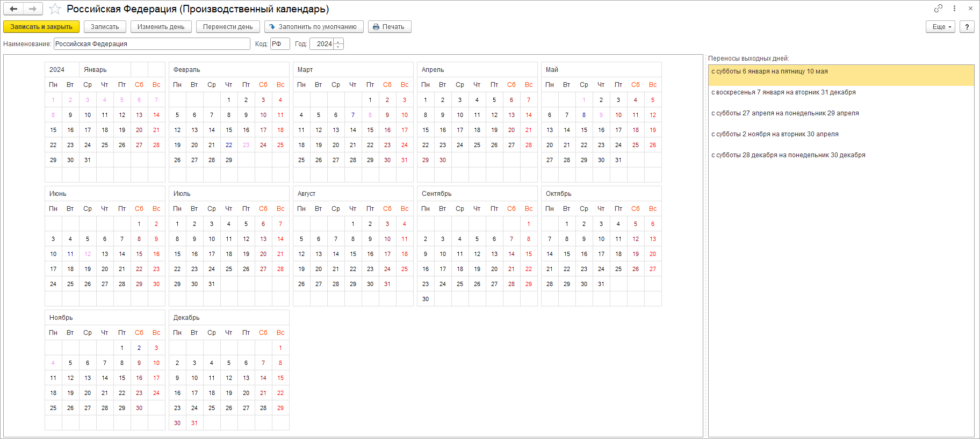Select March 8 in the calendar

point(370,115)
